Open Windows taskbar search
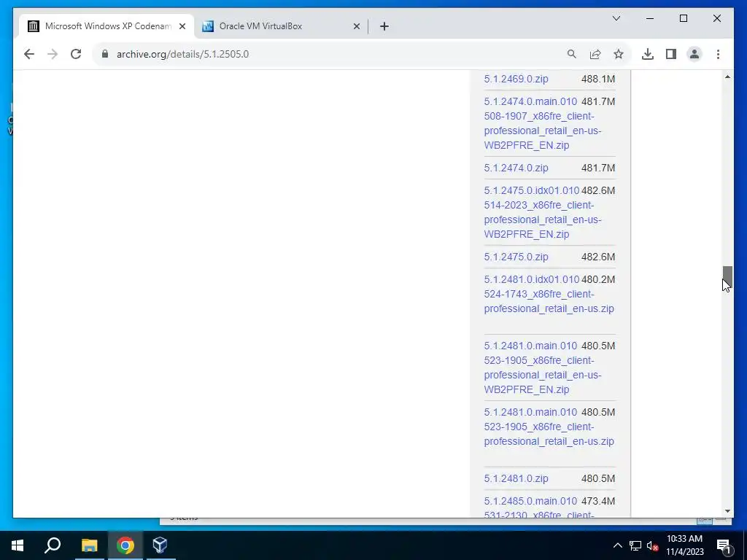This screenshot has width=747, height=560. point(53,545)
